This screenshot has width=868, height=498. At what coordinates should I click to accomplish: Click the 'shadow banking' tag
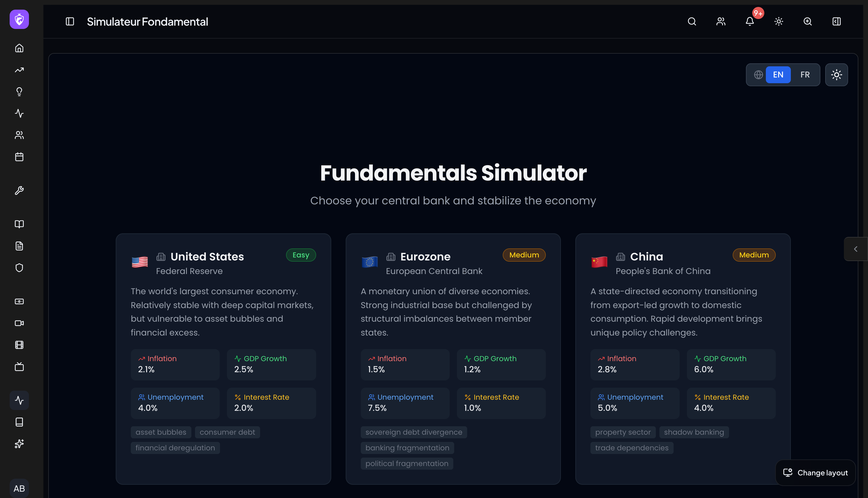694,432
